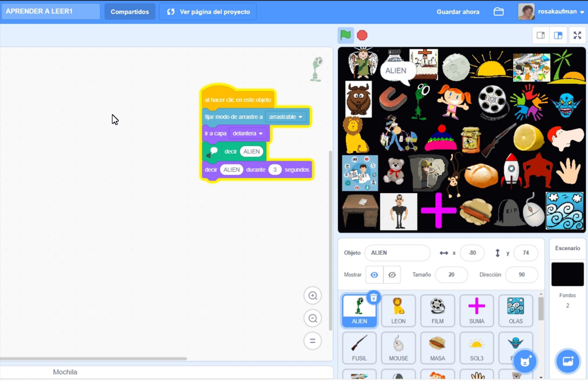Click the red magnet on stage
This screenshot has height=381, width=588.
pyautogui.click(x=393, y=99)
